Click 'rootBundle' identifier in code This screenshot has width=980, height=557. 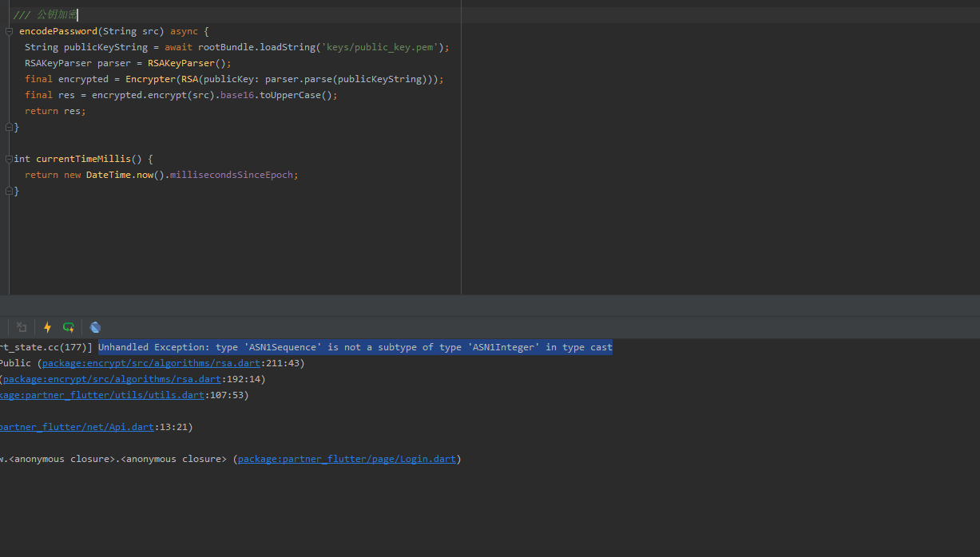point(226,47)
